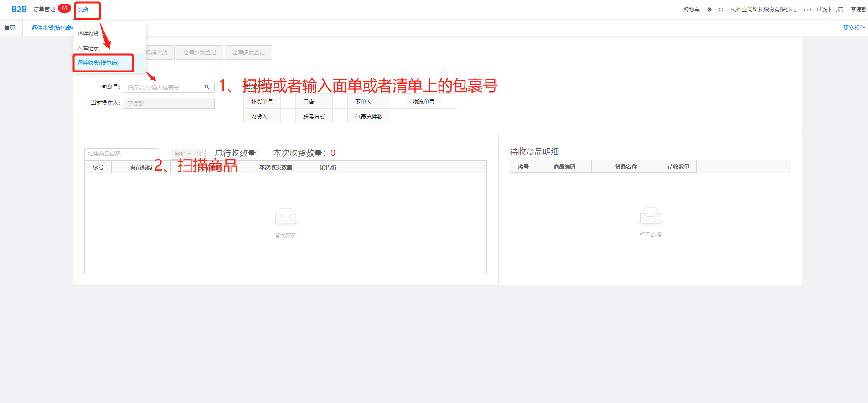The width and height of the screenshot is (868, 403).
Task: Toggle fullscreen with the expand arrows icon
Action: click(x=721, y=10)
